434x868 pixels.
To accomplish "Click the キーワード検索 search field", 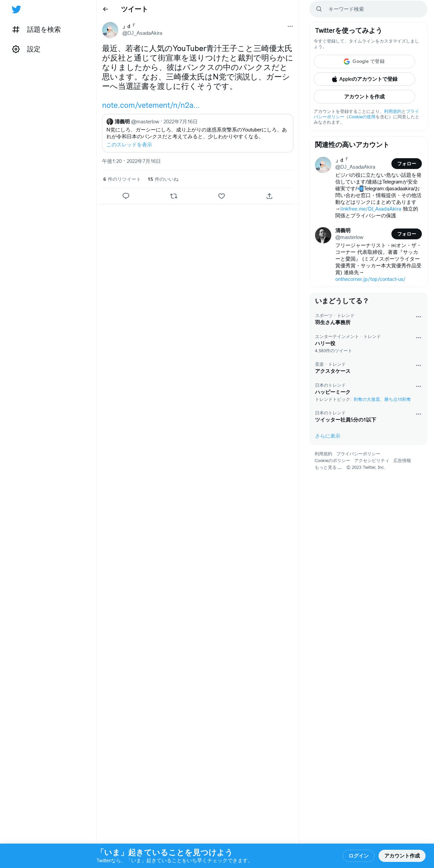I will pos(368,9).
